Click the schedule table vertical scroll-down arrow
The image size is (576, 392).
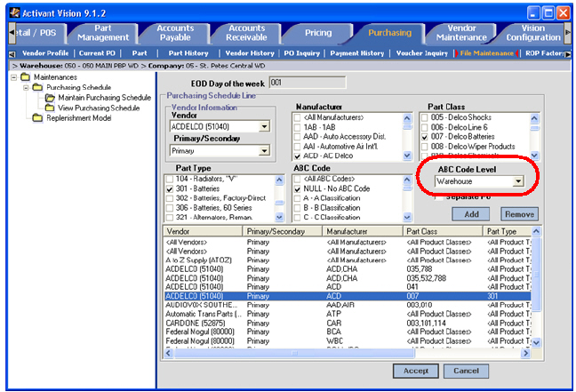pyautogui.click(x=536, y=343)
